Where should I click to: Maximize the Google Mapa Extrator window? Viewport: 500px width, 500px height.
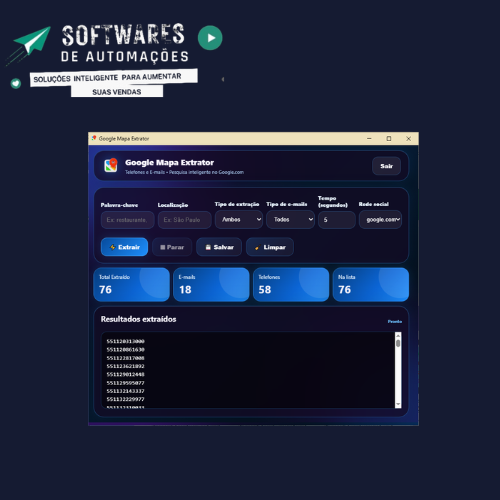389,138
